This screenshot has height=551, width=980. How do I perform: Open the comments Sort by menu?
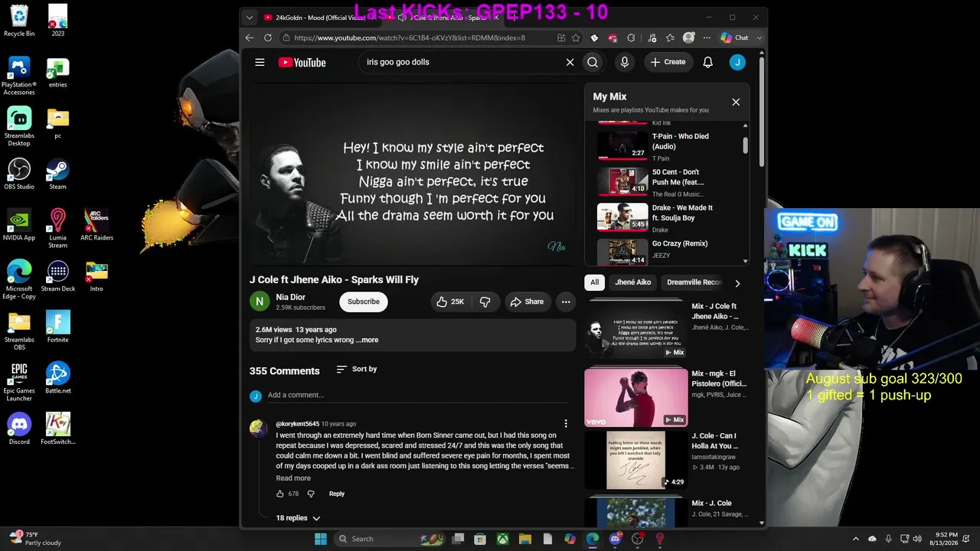(x=357, y=369)
